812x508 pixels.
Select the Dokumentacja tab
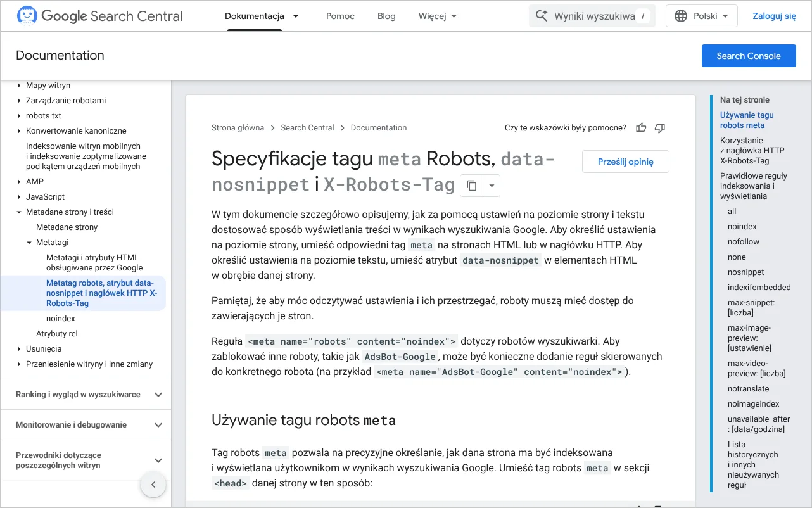point(254,16)
